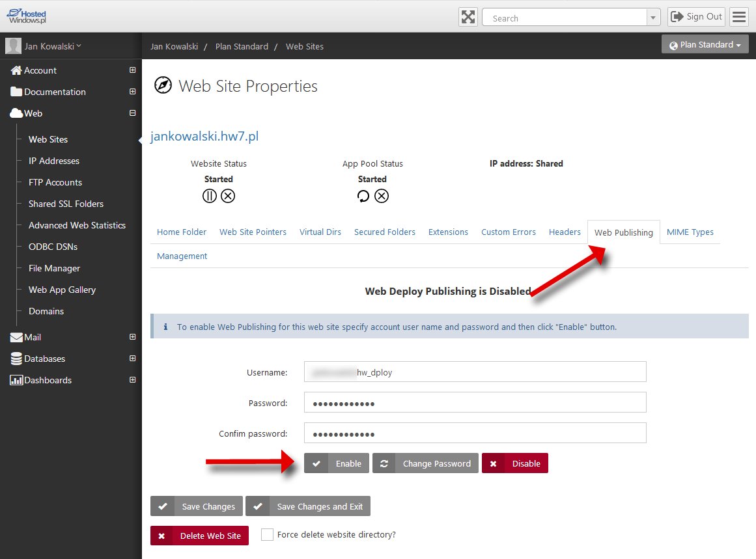Click the Username input field
This screenshot has height=559, width=756.
coord(475,372)
